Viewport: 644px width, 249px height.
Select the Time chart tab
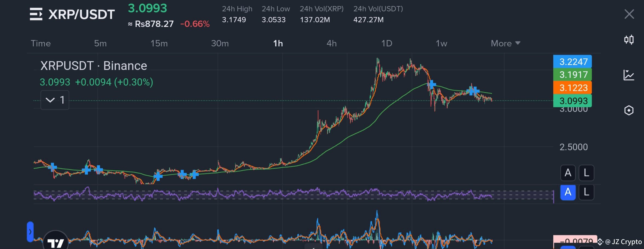[41, 43]
